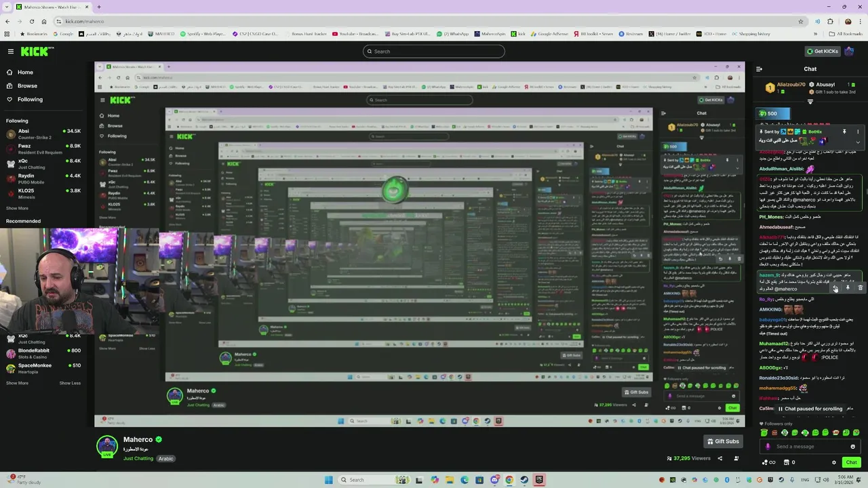Expand the pinned message with the chevron
This screenshot has width=868, height=488.
tap(858, 142)
